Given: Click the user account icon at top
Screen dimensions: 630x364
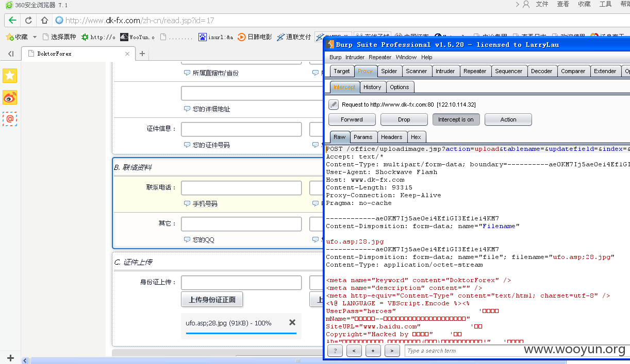Looking at the screenshot, I should click(526, 4).
